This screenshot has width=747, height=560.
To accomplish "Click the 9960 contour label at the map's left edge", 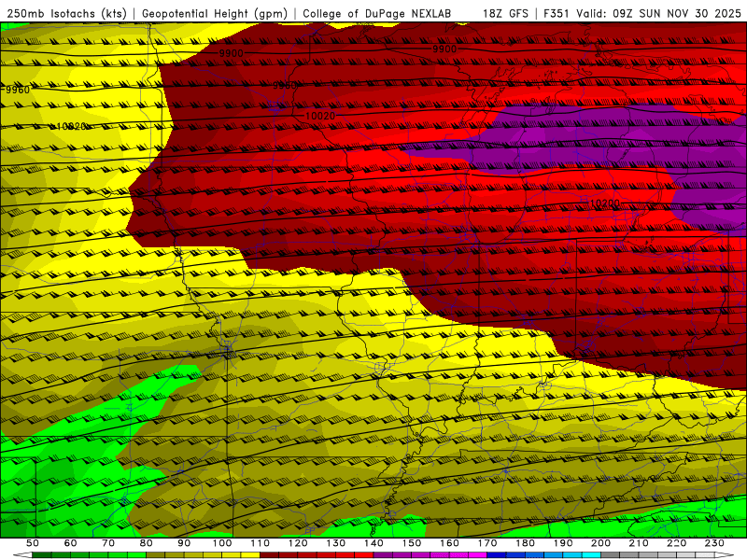I will 18,90.
